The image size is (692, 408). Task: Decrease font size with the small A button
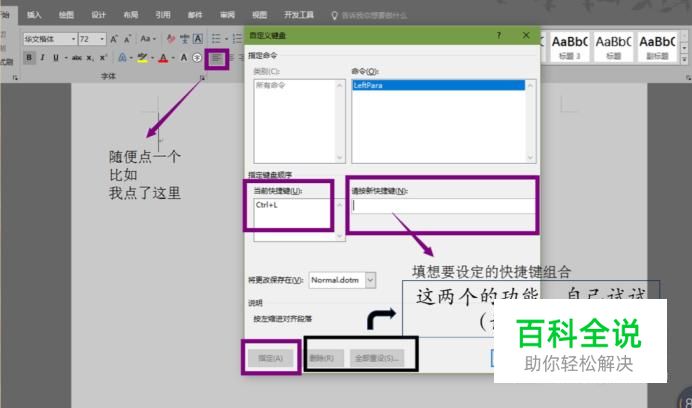click(x=128, y=39)
